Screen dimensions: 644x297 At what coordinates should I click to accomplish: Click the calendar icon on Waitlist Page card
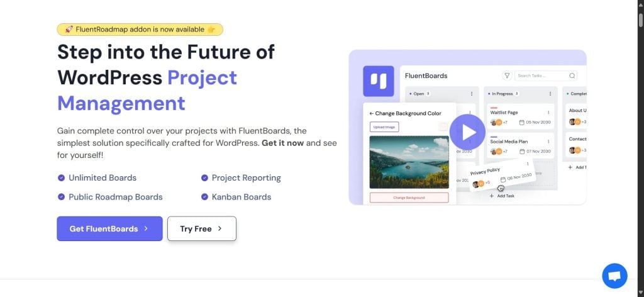coord(522,122)
